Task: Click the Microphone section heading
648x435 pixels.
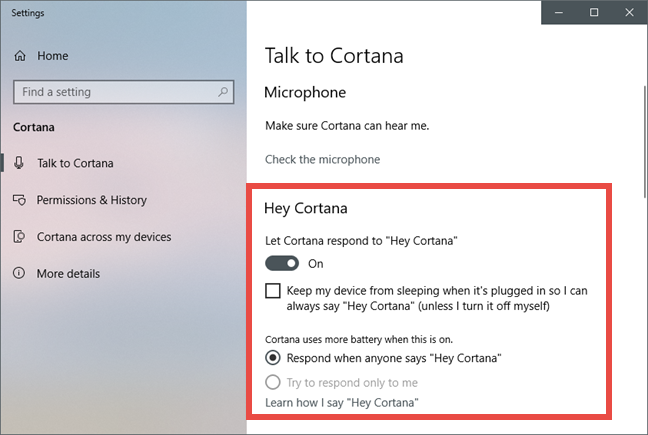Action: tap(305, 93)
